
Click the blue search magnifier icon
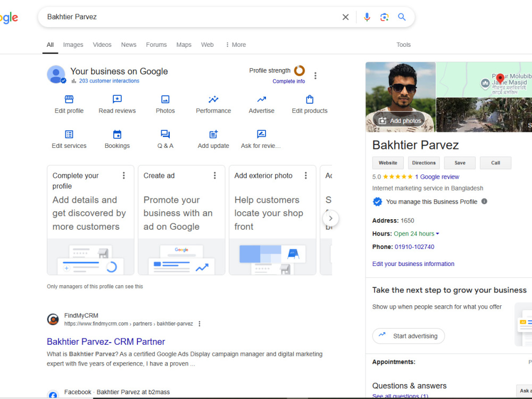pos(402,17)
